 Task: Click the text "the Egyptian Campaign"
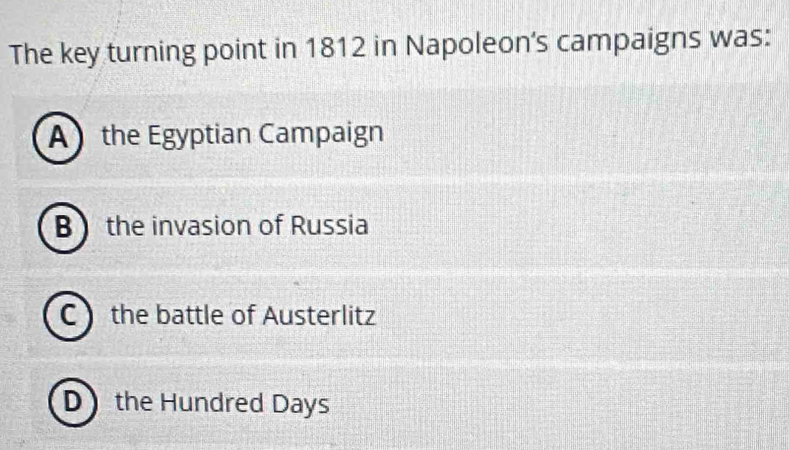point(242,133)
